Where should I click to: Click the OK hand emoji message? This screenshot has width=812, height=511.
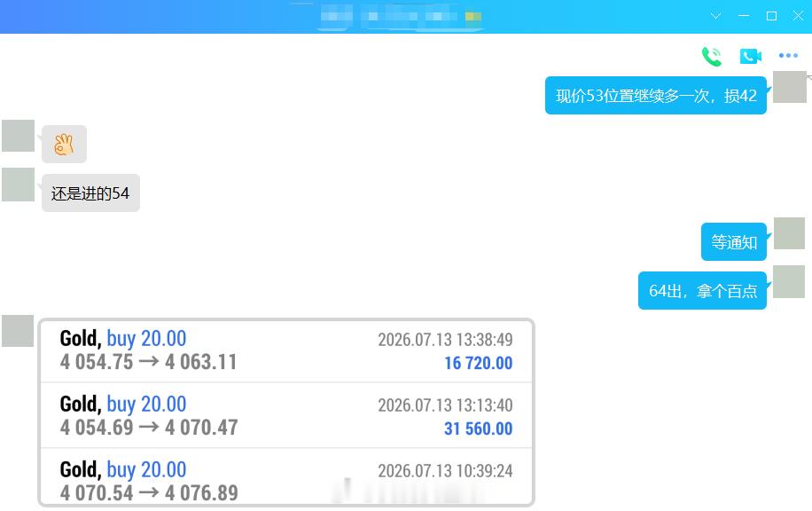coord(64,144)
